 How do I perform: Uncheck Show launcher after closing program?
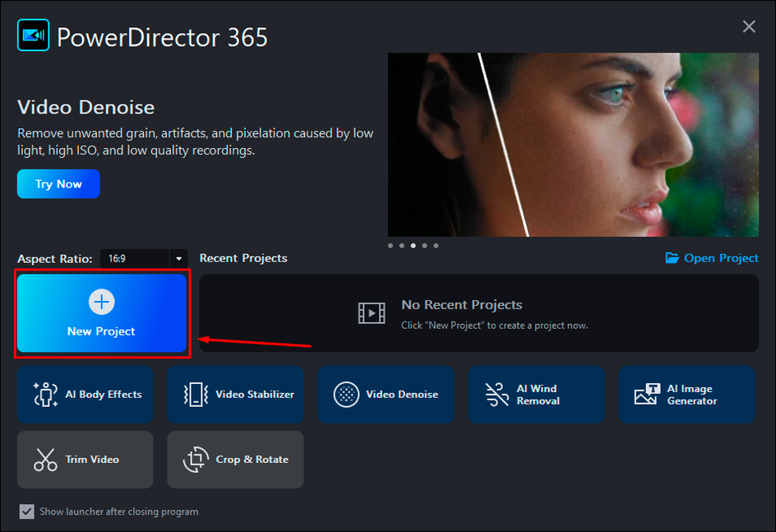coord(27,511)
